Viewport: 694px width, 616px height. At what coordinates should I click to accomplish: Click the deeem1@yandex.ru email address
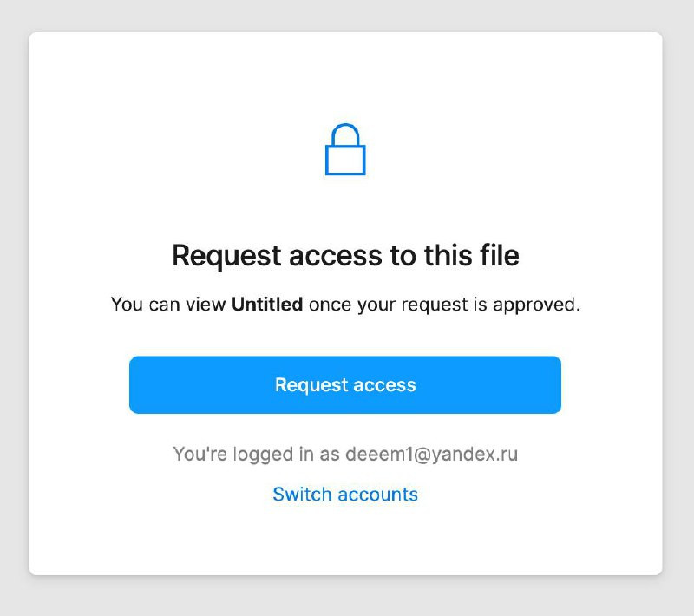coord(431,455)
